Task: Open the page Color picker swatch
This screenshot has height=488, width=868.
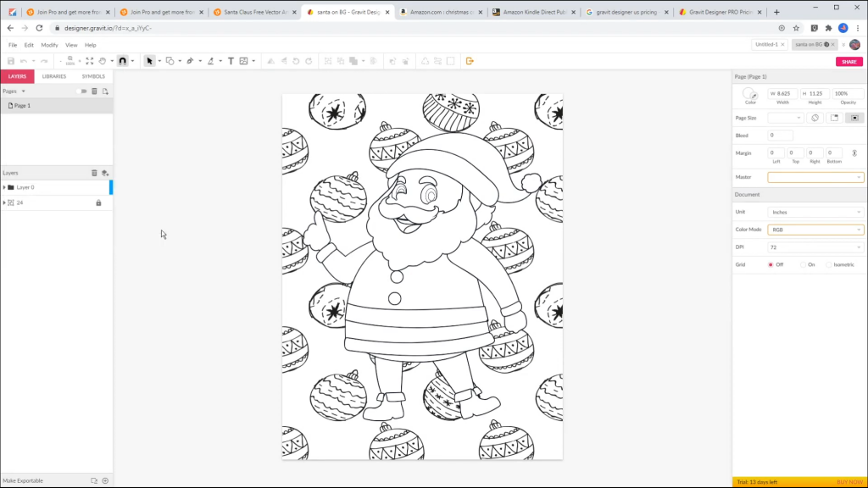Action: pyautogui.click(x=750, y=94)
